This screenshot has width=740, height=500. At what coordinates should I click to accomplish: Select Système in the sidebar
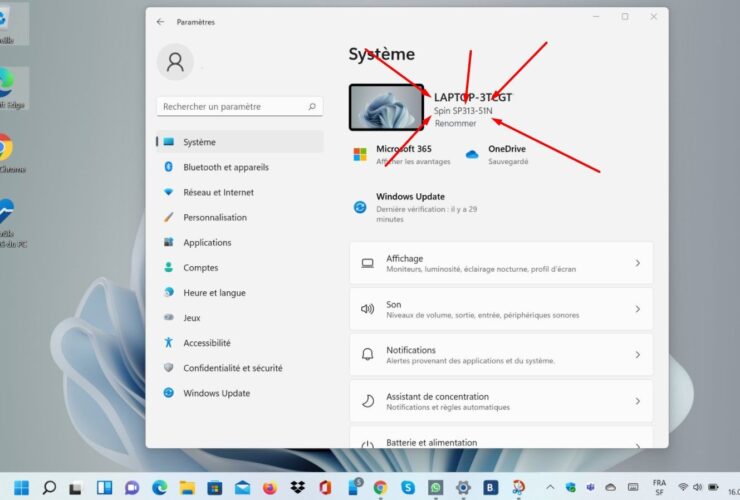click(x=240, y=142)
